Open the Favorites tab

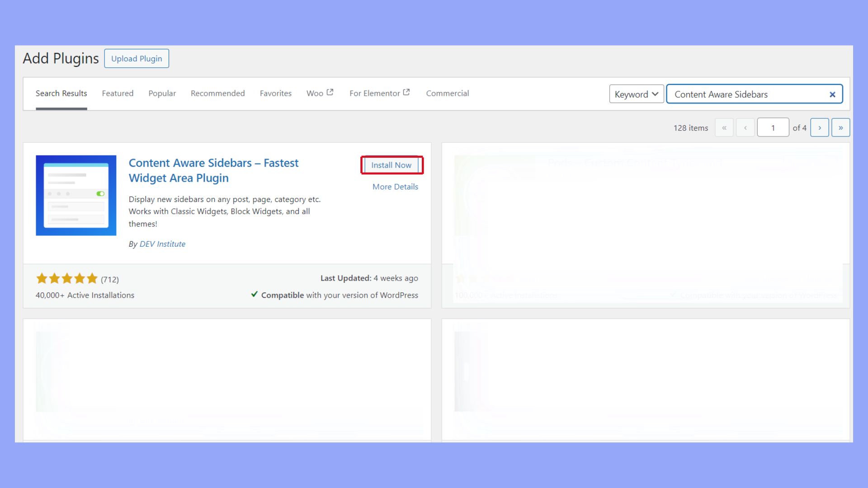coord(275,93)
